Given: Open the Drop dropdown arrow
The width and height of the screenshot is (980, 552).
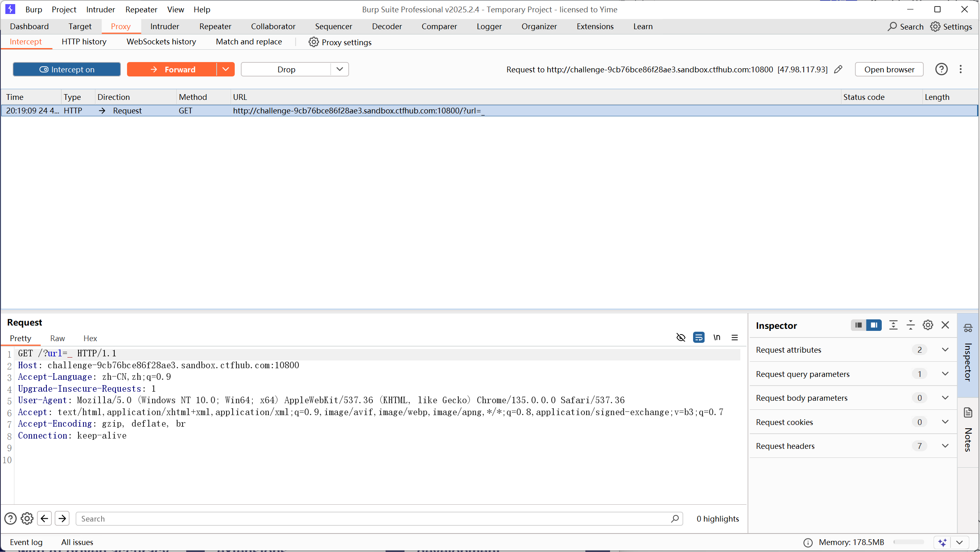Looking at the screenshot, I should 340,69.
